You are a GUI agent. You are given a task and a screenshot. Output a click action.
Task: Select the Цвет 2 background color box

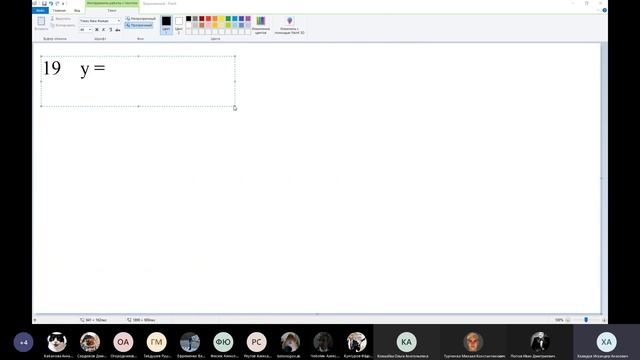point(179,25)
